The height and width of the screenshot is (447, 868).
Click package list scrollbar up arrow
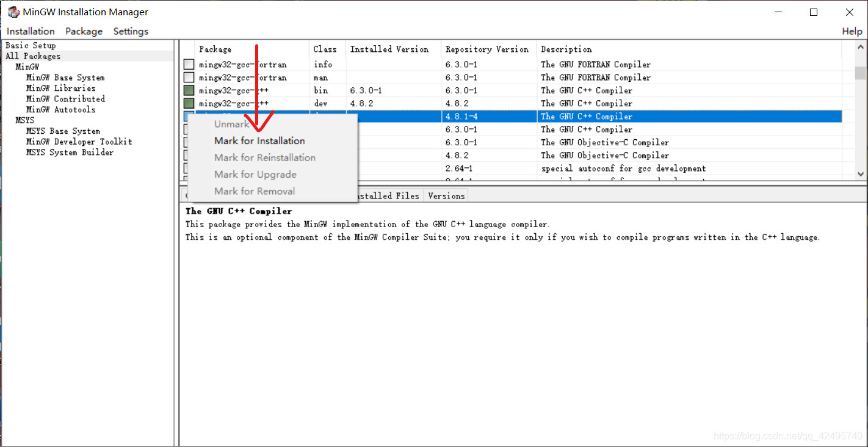[861, 47]
